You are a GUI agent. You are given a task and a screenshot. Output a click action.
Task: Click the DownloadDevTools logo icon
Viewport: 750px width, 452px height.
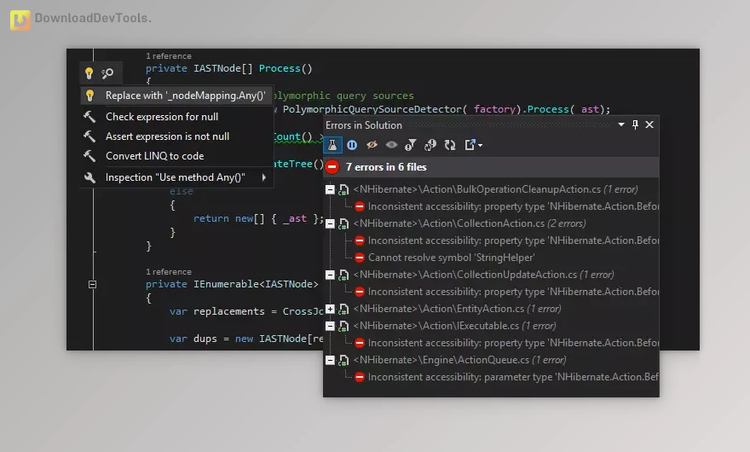click(x=20, y=19)
